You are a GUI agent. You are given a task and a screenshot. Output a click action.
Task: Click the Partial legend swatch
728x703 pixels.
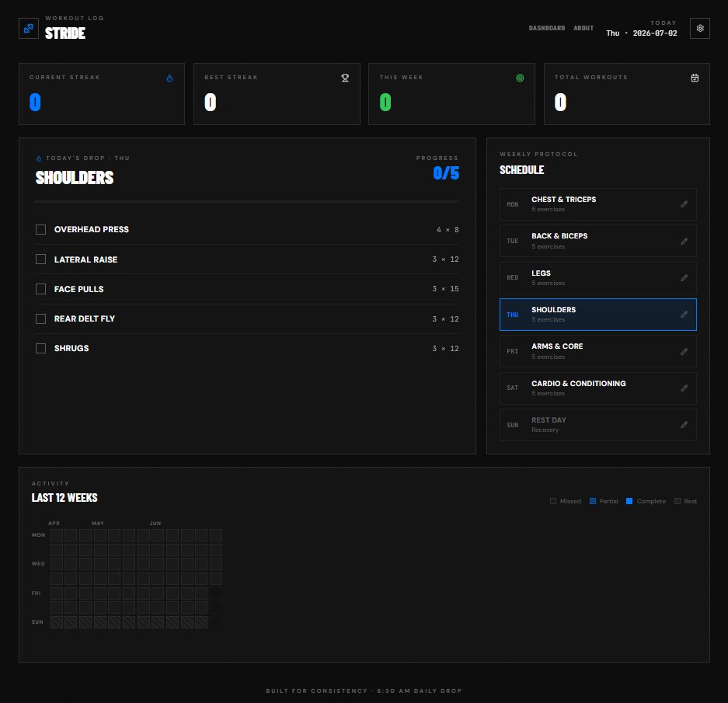[593, 501]
